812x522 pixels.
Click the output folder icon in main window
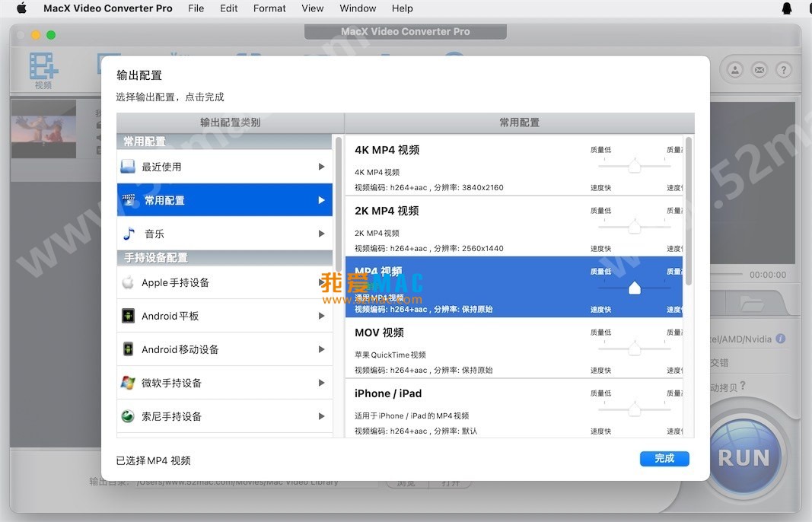[752, 303]
